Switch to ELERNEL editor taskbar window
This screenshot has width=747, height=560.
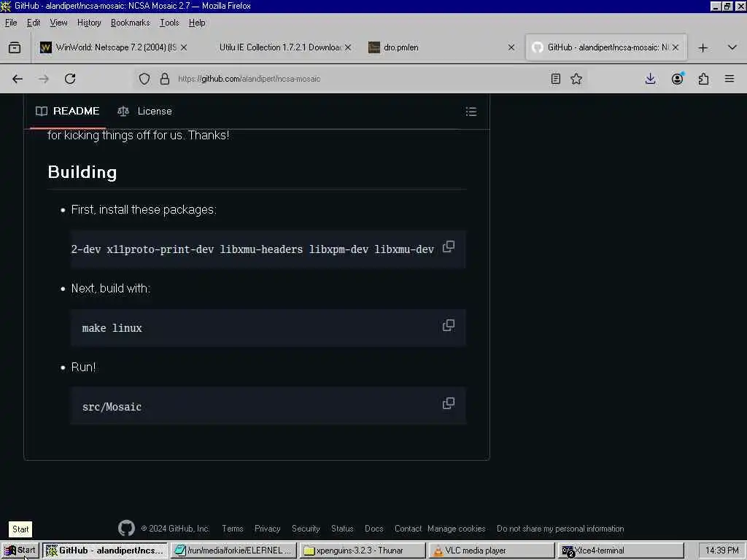pyautogui.click(x=233, y=551)
